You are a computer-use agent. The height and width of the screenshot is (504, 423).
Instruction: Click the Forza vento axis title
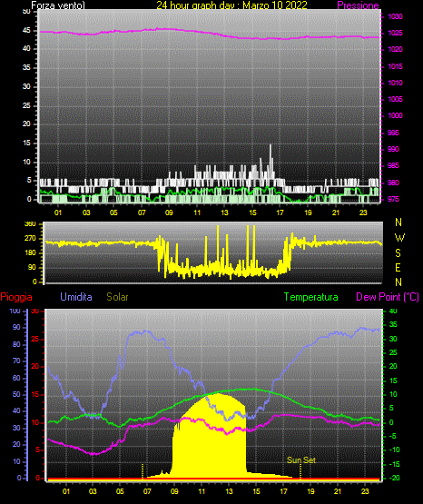click(58, 5)
